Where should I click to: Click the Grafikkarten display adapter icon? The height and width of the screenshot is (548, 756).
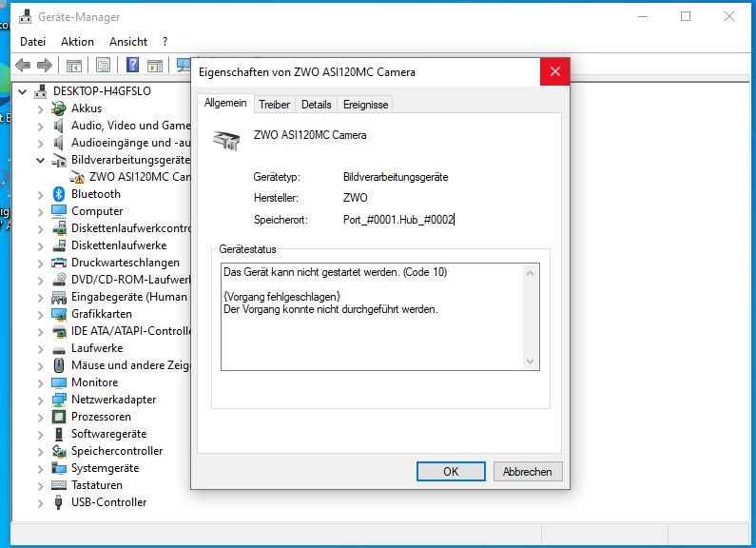59,314
